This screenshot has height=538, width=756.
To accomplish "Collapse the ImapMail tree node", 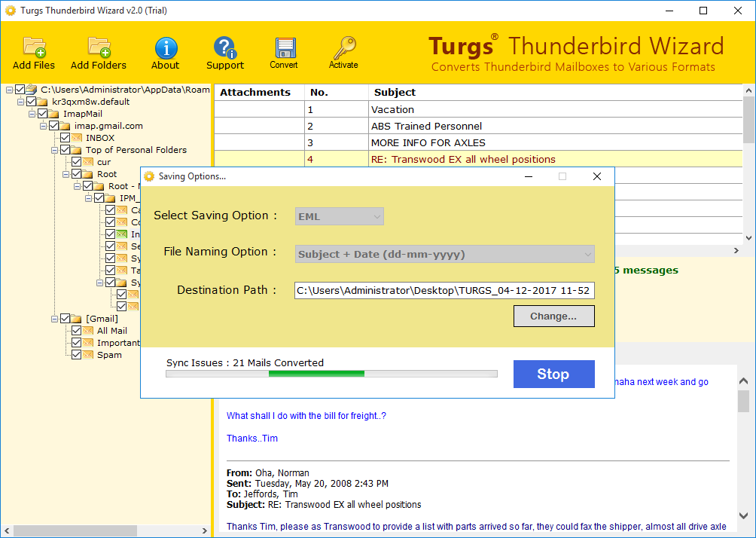I will point(32,114).
